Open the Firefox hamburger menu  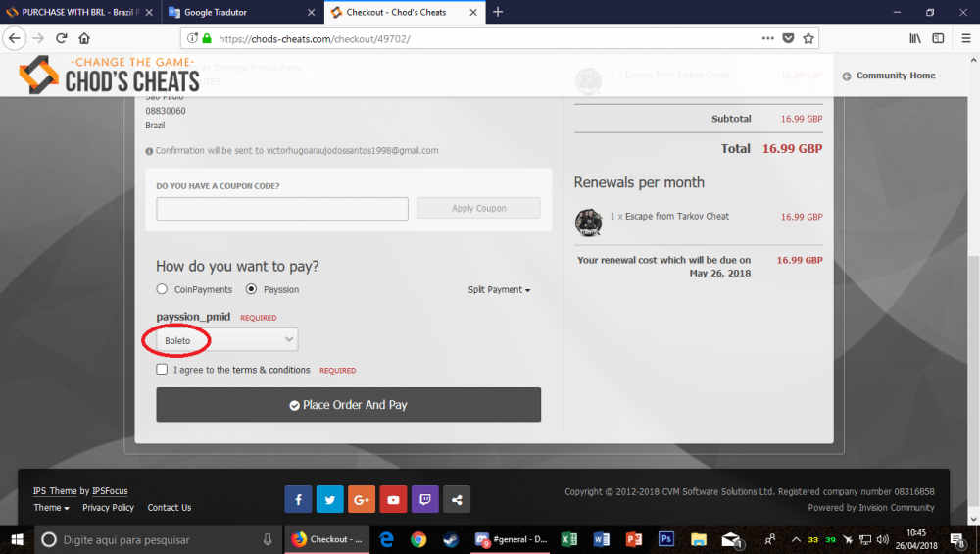coord(965,38)
